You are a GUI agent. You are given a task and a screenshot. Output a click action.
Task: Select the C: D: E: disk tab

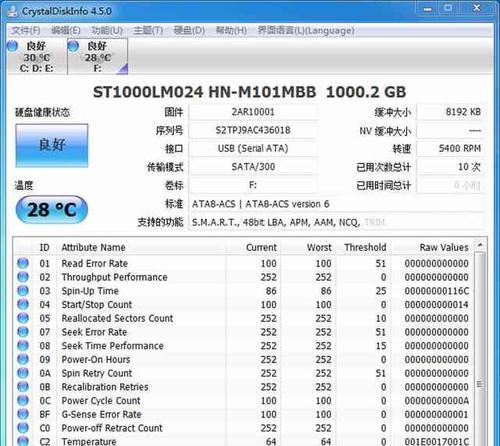[36, 57]
